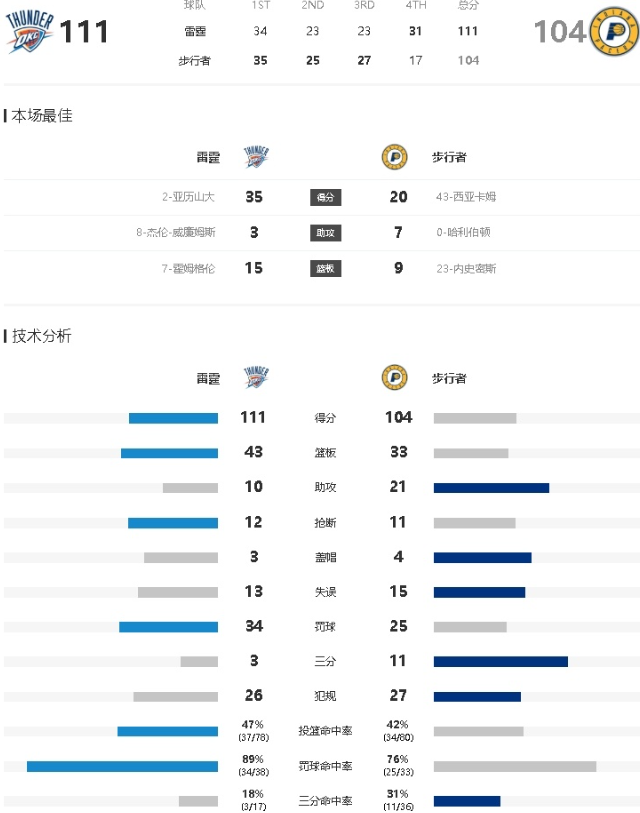640x813 pixels.
Task: Click Pacers 助攻 bar showing 21
Action: [492, 488]
